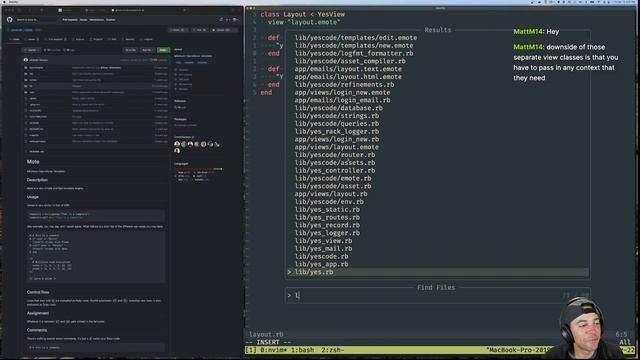Select lib/yes_mail.rb in results
The width and height of the screenshot is (640, 360).
click(x=323, y=249)
